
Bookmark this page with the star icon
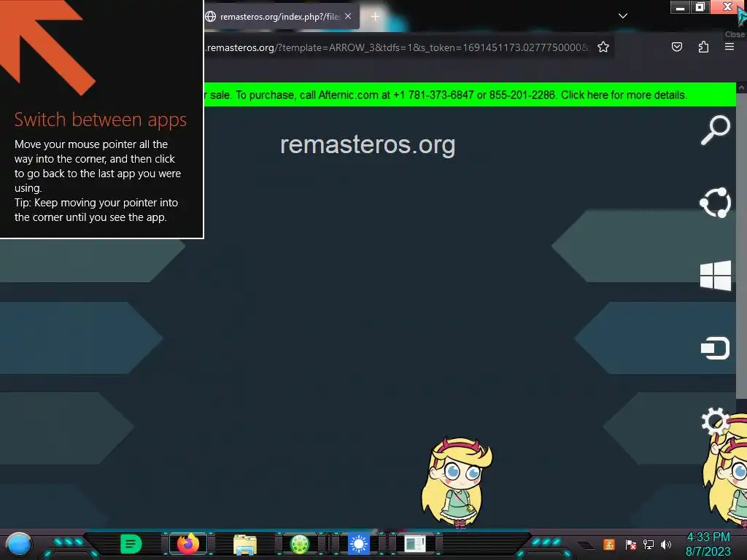(603, 47)
